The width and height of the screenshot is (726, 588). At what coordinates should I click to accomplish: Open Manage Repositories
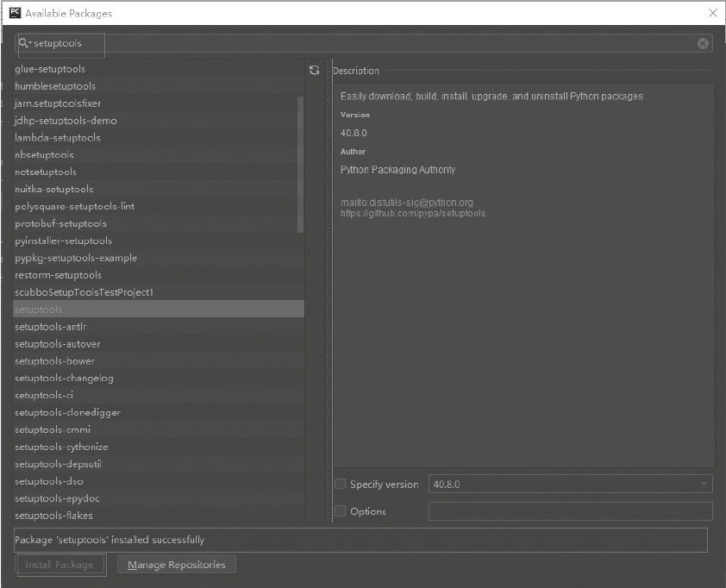click(177, 565)
